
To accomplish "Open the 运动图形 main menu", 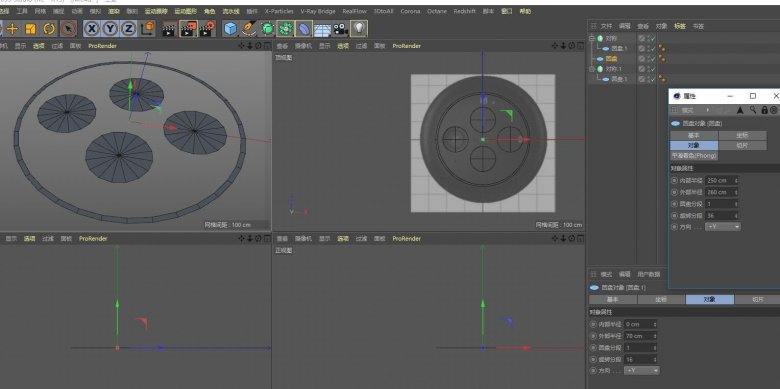I will click(186, 11).
